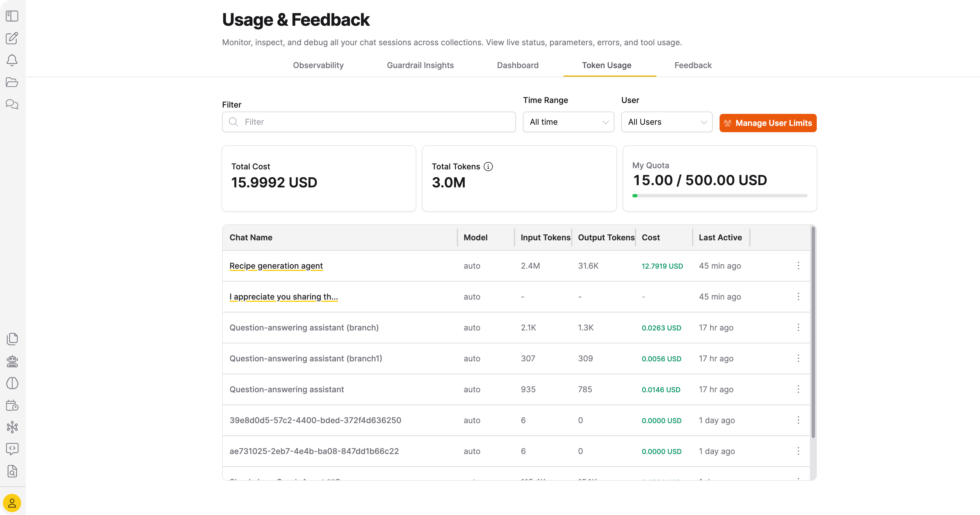980x515 pixels.
Task: Open the document search icon
Action: [12, 471]
